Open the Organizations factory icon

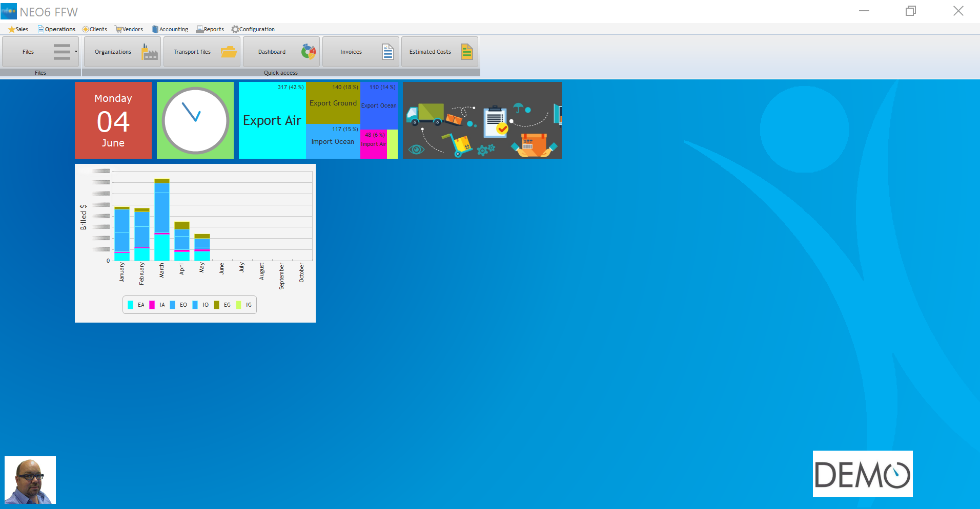point(149,52)
